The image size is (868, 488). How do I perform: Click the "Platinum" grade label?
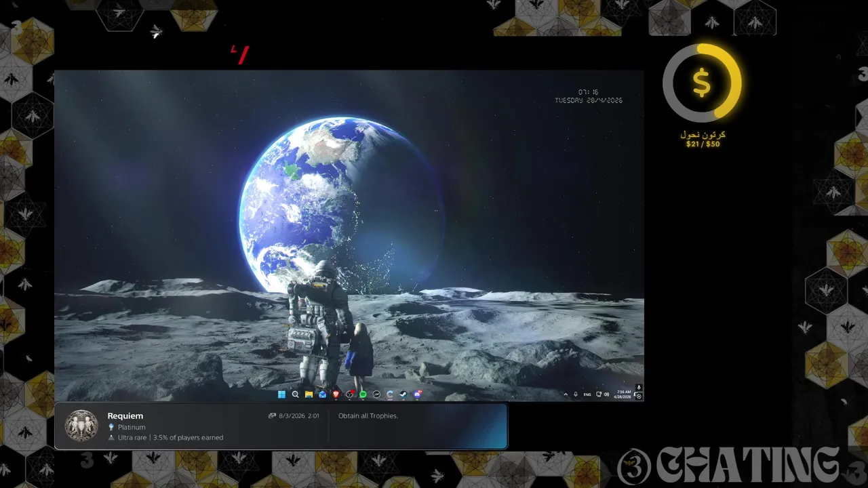click(132, 428)
